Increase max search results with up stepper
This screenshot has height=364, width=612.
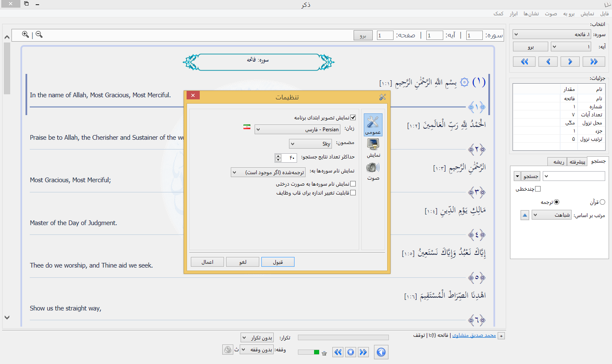pos(278,156)
